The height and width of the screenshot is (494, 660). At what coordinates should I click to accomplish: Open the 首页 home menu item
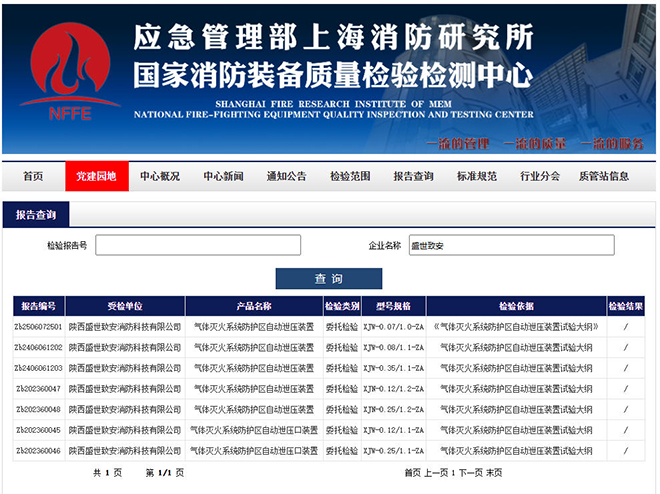coord(33,176)
